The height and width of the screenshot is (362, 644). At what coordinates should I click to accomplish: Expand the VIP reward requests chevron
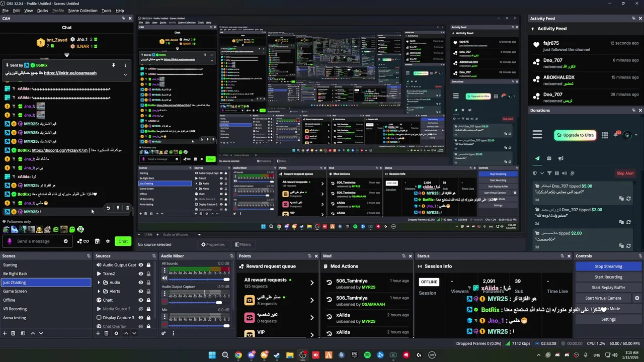tap(312, 335)
